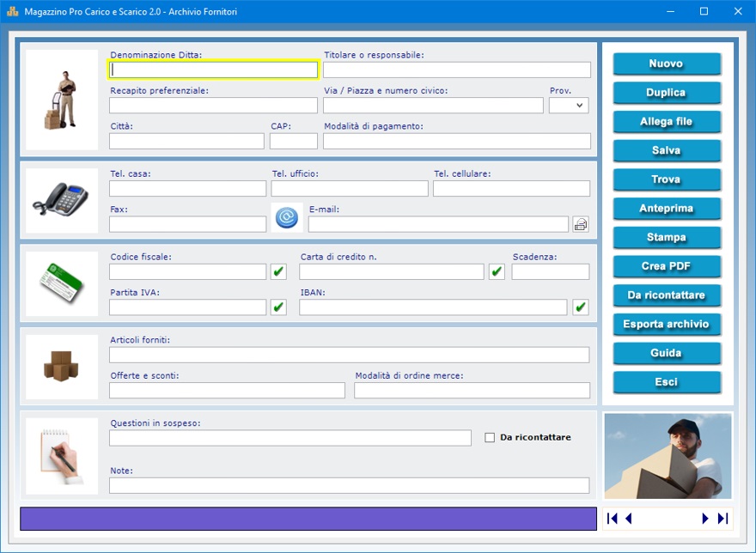
Task: Click the Offerte e sconti field
Action: point(227,390)
